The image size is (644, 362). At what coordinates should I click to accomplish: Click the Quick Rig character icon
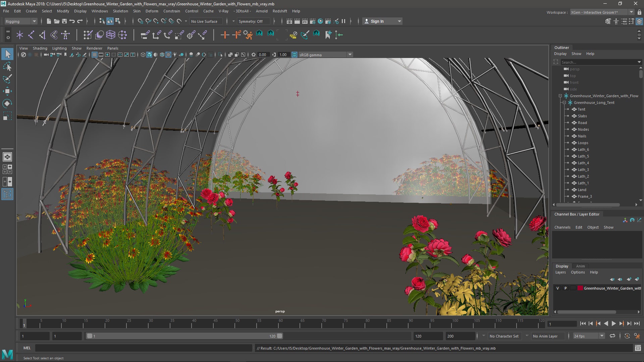65,35
